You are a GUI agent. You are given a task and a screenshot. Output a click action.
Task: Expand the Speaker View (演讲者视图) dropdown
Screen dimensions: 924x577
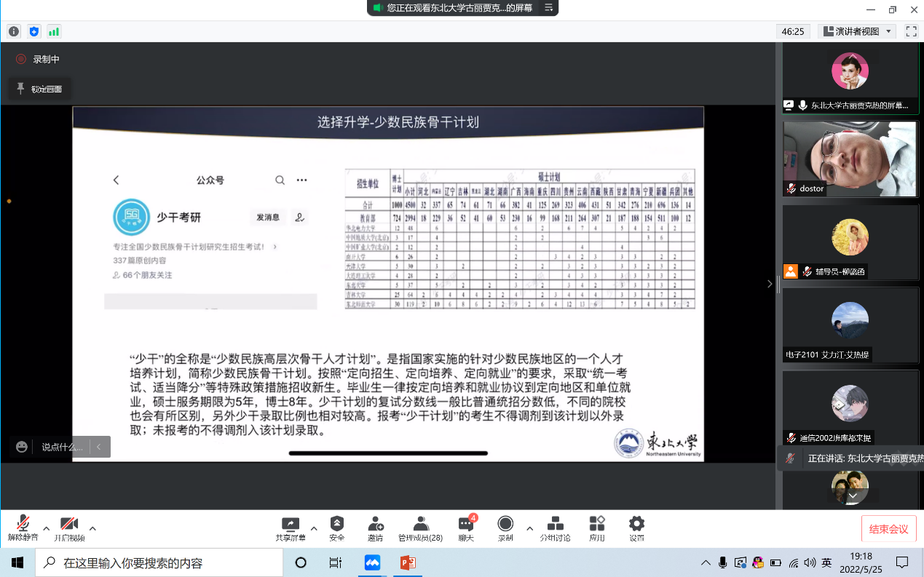[x=858, y=31]
